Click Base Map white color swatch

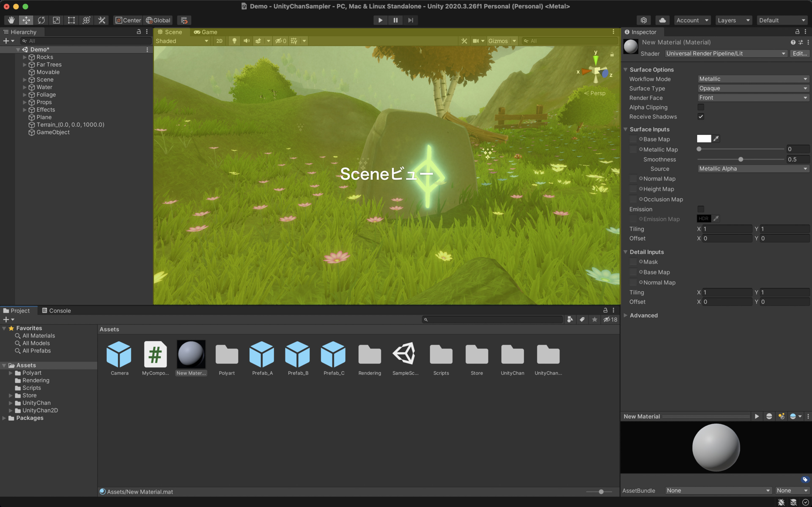point(704,139)
